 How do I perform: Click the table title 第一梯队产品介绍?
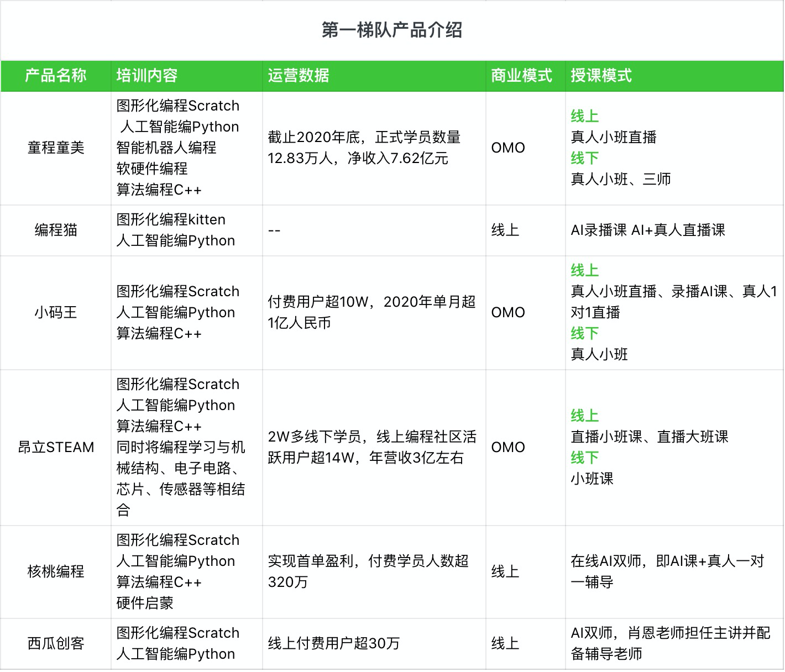pos(393,30)
